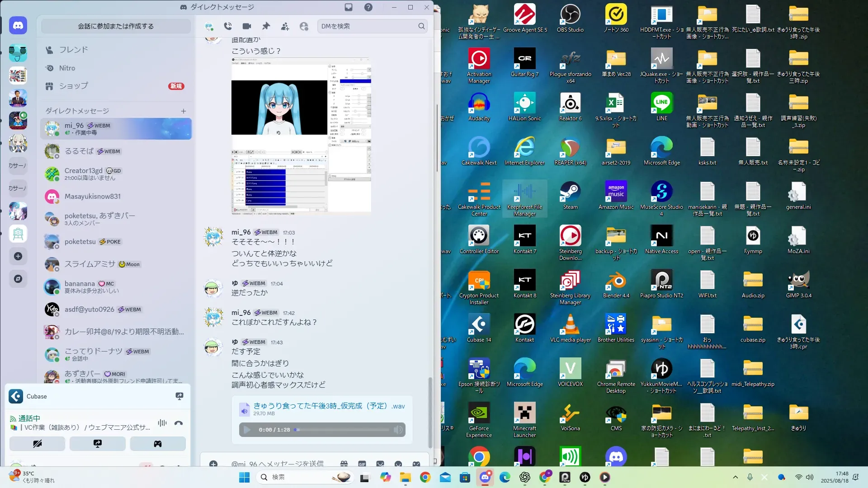The width and height of the screenshot is (868, 488).
Task: Start a video call in DM
Action: click(246, 26)
